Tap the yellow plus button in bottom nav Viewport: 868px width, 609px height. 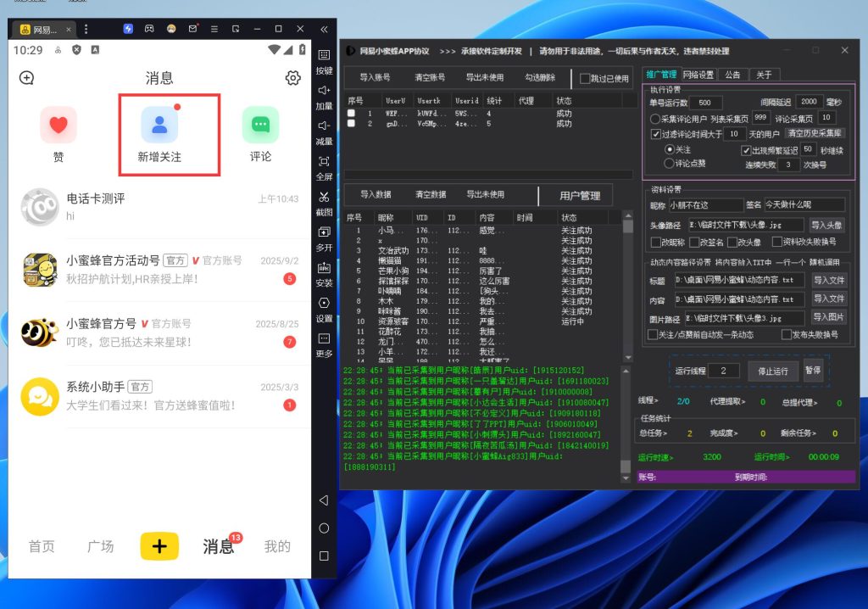(159, 548)
